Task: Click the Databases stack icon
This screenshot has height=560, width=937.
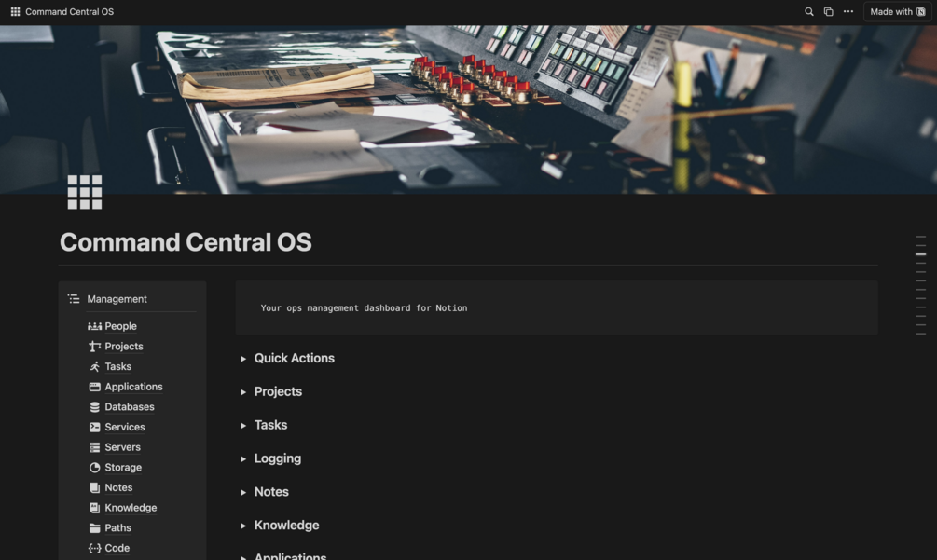Action: [x=94, y=407]
